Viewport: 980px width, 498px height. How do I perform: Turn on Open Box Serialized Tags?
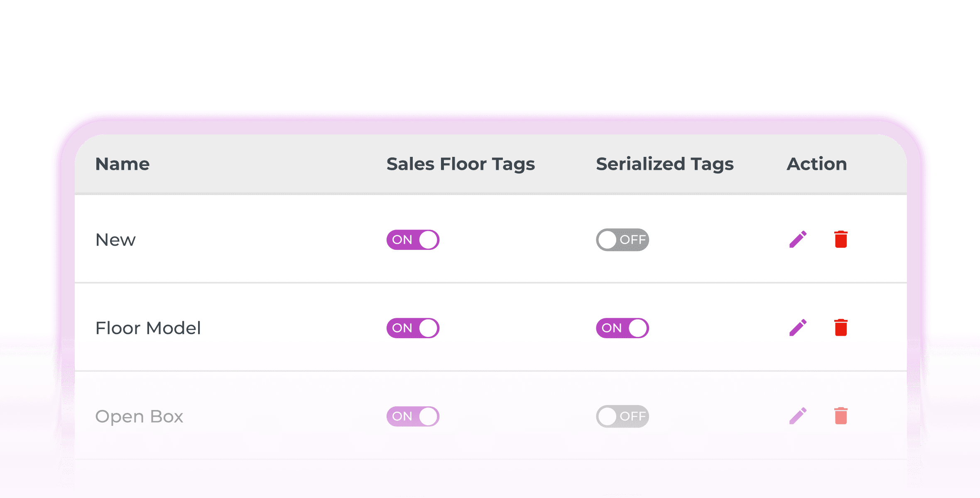[622, 416]
